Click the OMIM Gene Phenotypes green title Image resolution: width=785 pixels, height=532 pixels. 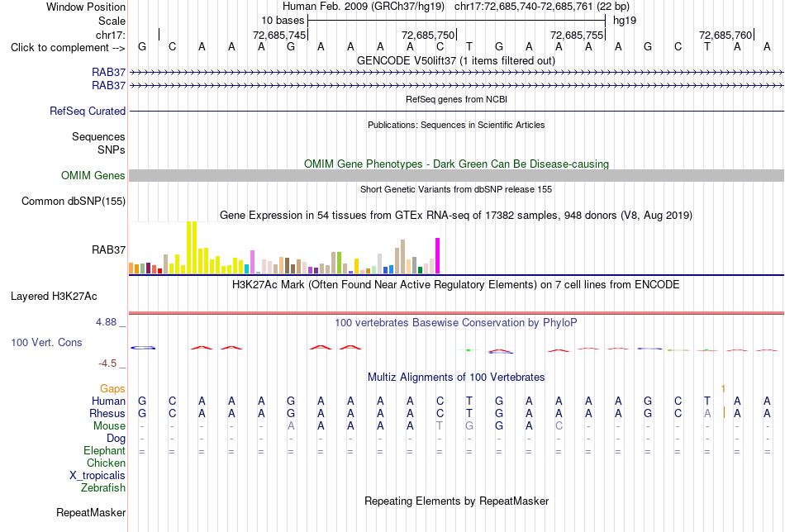(456, 164)
